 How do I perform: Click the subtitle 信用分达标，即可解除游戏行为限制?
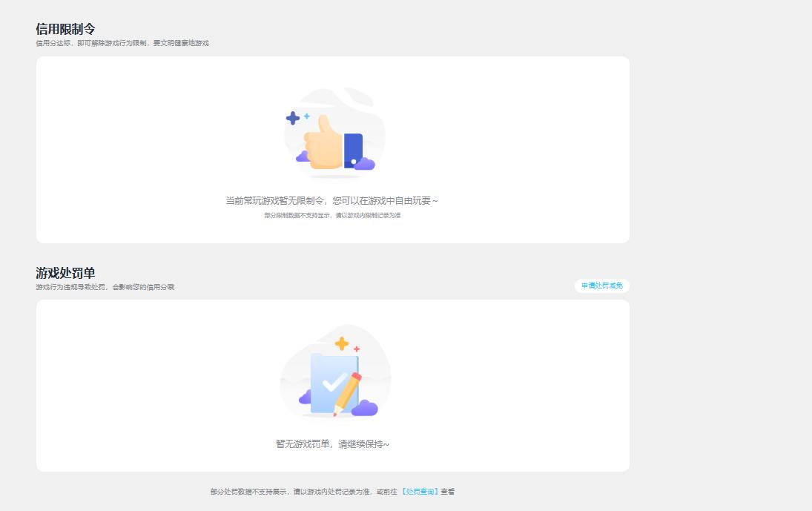coord(92,43)
